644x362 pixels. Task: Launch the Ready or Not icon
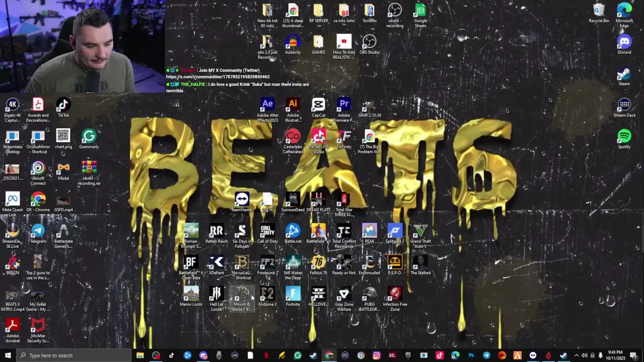pos(344,265)
